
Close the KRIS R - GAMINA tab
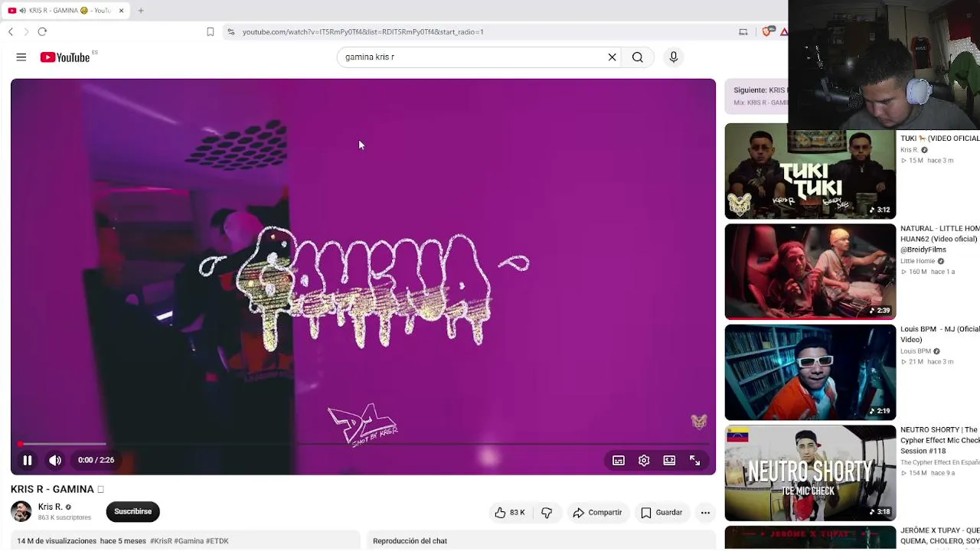coord(121,11)
